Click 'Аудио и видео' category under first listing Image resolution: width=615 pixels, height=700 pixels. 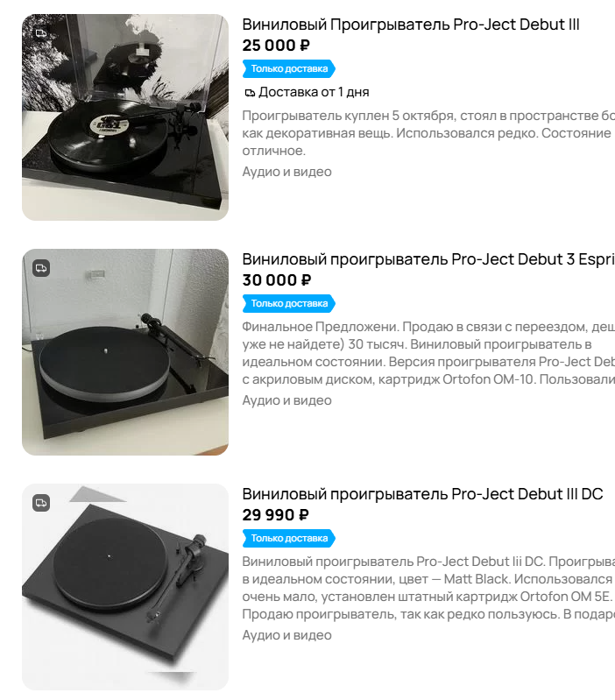(x=286, y=172)
